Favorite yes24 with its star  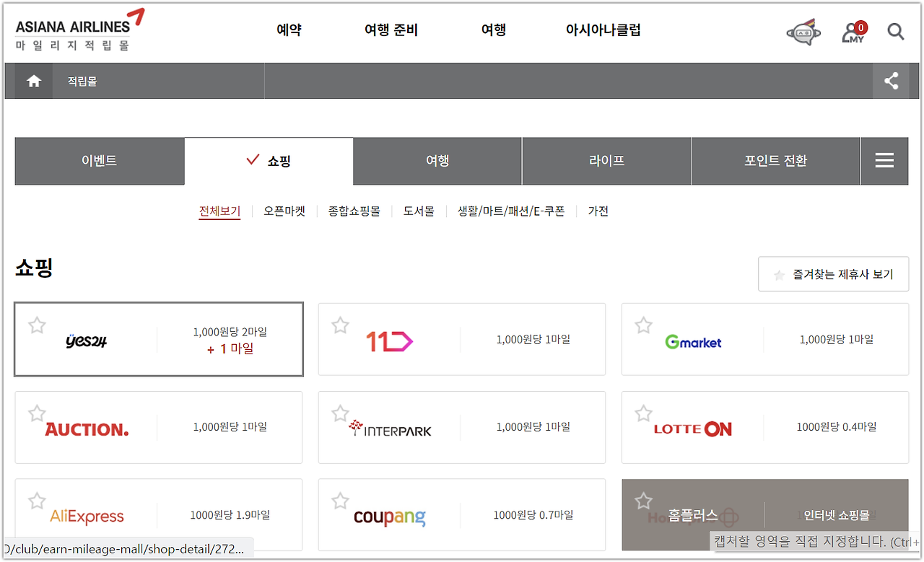37,325
